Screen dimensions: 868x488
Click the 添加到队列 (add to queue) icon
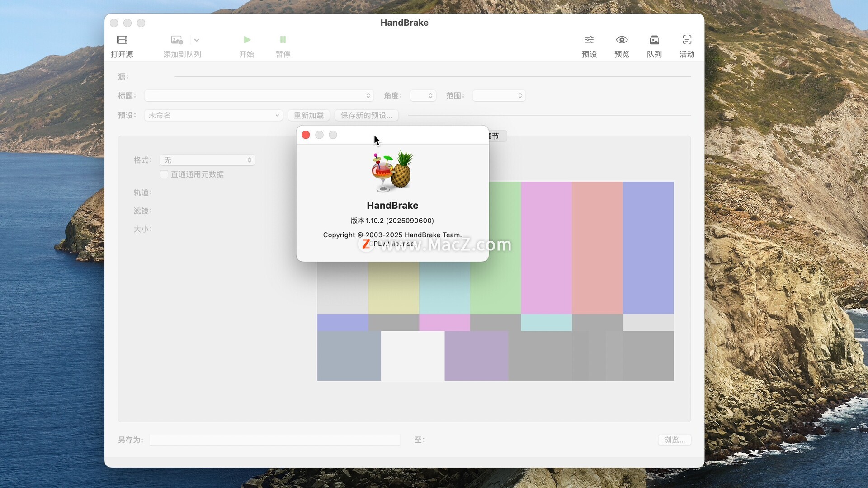point(177,40)
